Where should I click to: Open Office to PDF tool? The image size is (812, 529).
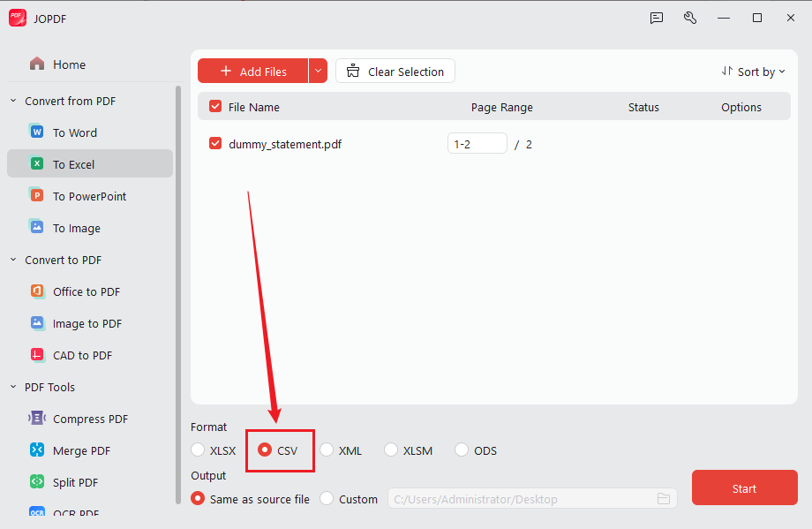(86, 291)
